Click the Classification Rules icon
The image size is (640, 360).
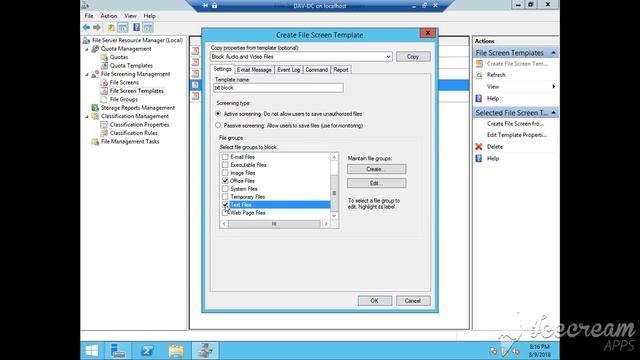(x=104, y=133)
